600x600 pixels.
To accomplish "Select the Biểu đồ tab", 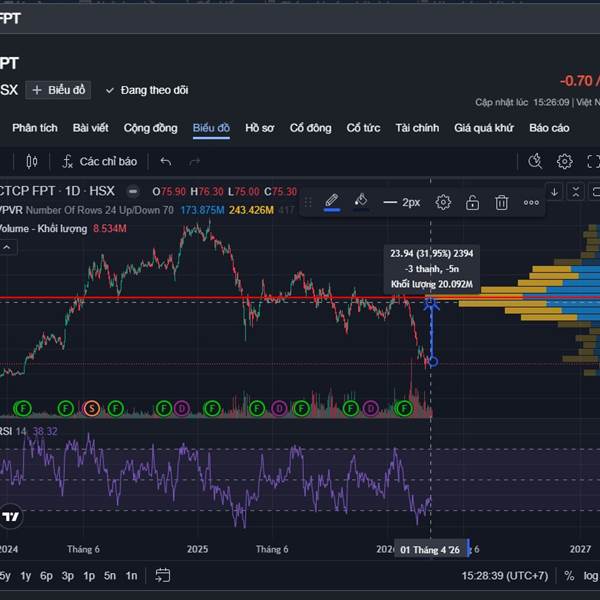I will tap(211, 128).
